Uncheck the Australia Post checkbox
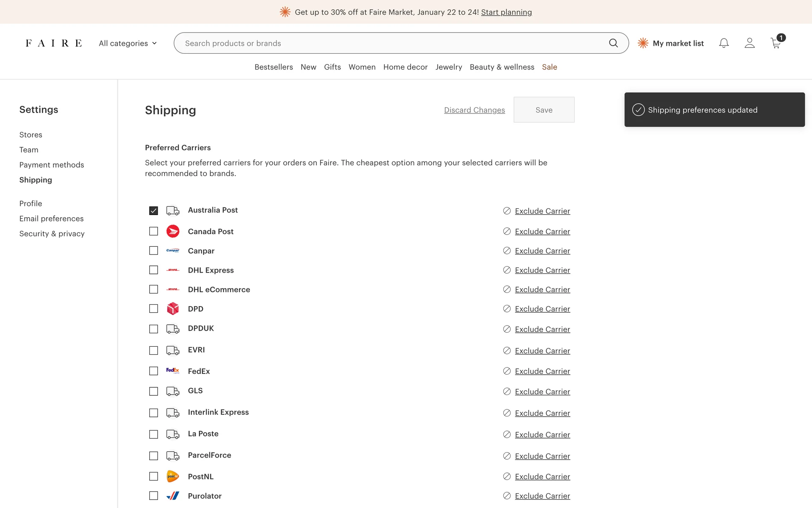 pyautogui.click(x=154, y=210)
